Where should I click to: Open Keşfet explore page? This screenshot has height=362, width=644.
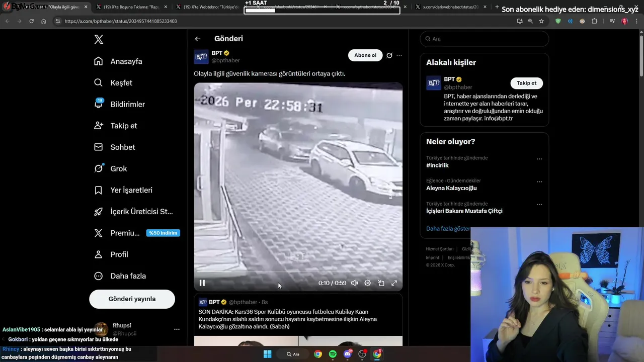(x=113, y=83)
